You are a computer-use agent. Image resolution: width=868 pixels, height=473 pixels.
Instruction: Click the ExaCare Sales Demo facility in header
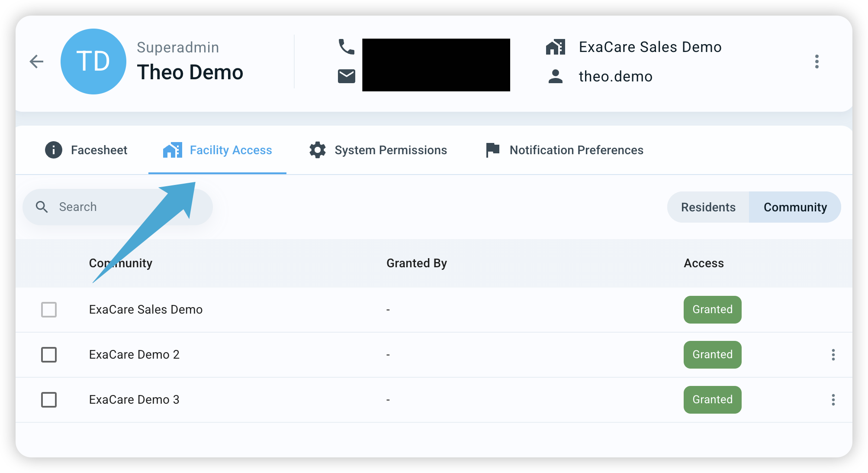click(x=650, y=47)
